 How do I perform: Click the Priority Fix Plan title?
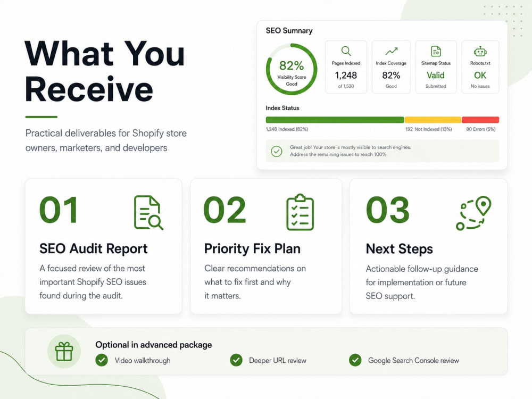pyautogui.click(x=252, y=248)
